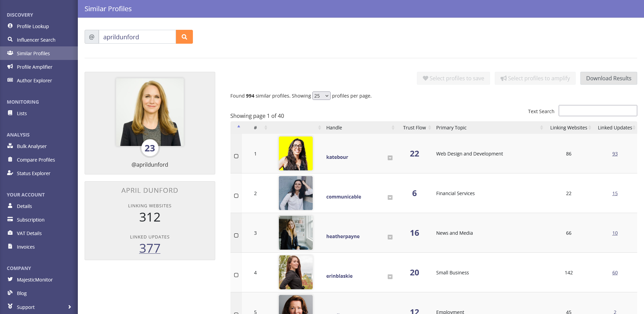The width and height of the screenshot is (644, 314).
Task: Click the VAT Details briefcase icon
Action: 10,233
